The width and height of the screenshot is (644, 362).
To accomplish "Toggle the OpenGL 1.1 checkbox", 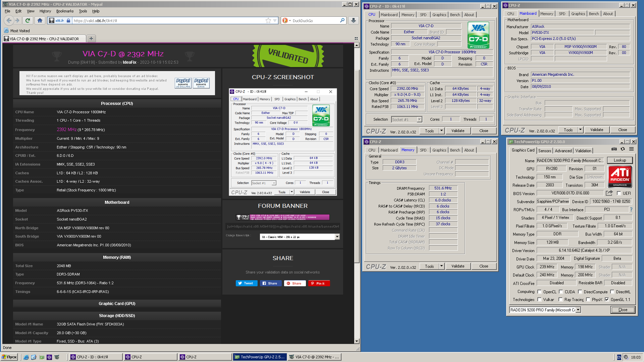I will point(607,300).
